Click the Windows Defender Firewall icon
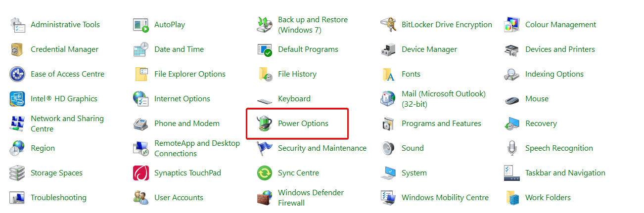The width and height of the screenshot is (644, 213). coord(265,198)
